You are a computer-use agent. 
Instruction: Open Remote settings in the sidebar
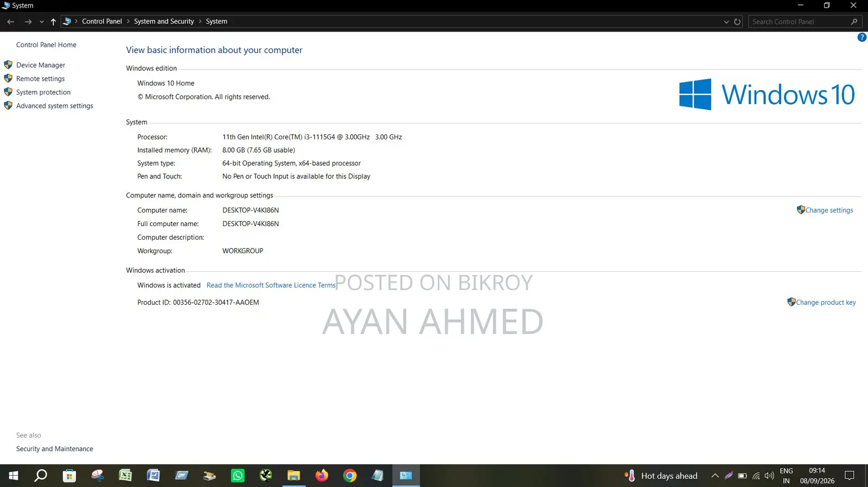click(40, 79)
